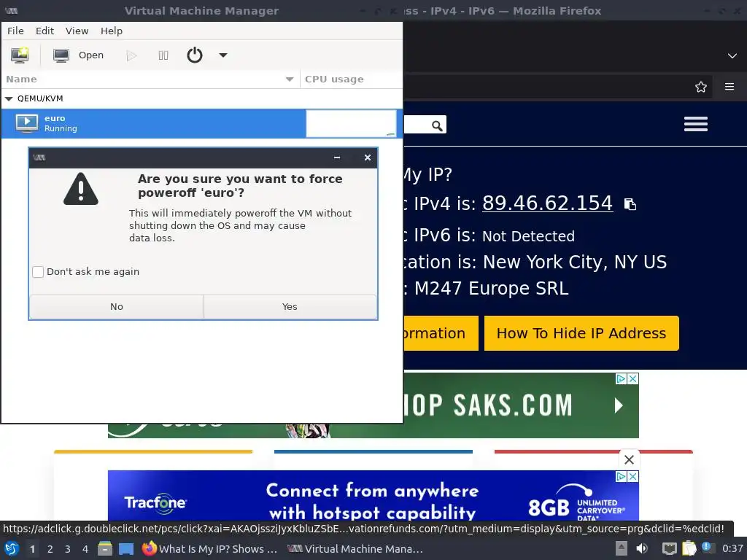Select the running 'euro' virtual machine row
This screenshot has height=560, width=747.
coord(201,123)
